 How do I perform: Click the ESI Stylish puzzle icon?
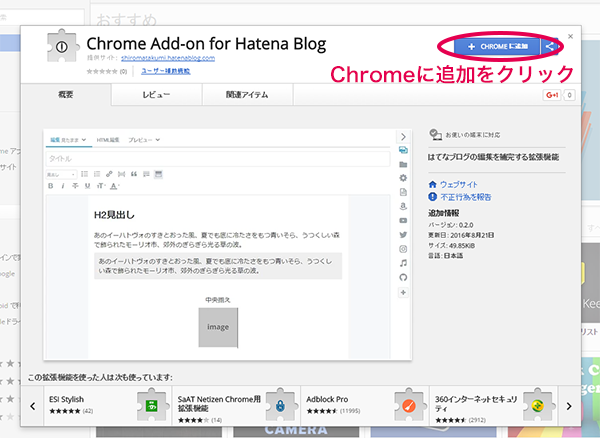pyautogui.click(x=152, y=405)
